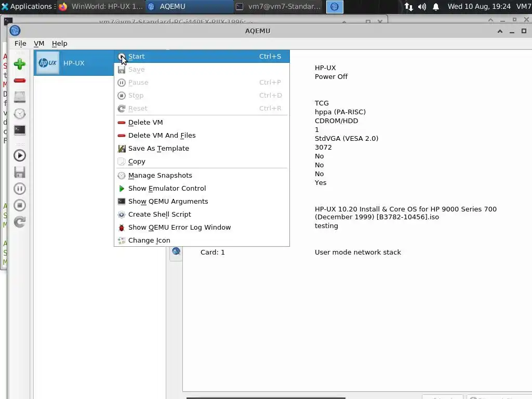Choose Create Shell Script menu entry

coord(202,215)
